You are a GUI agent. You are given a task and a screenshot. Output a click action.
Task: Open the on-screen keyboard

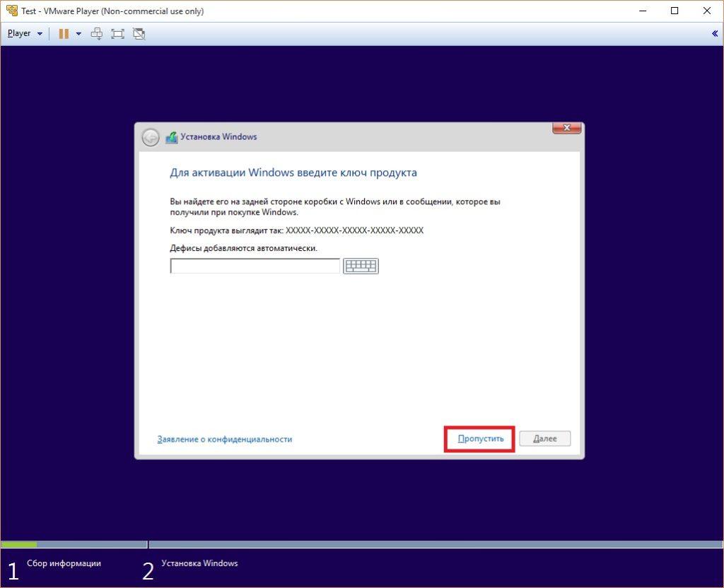[361, 266]
